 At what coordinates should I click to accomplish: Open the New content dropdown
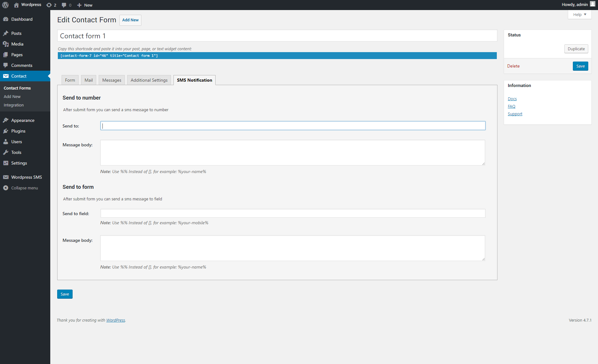pyautogui.click(x=85, y=5)
